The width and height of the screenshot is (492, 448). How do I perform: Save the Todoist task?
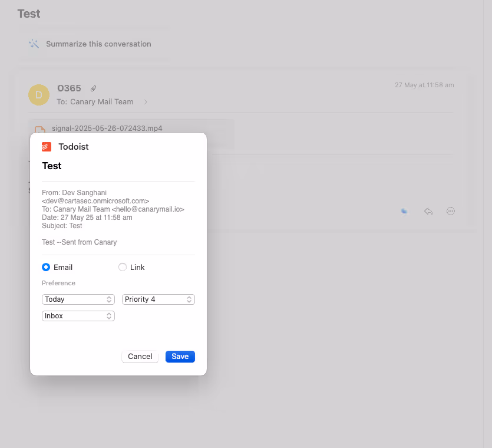tap(180, 357)
